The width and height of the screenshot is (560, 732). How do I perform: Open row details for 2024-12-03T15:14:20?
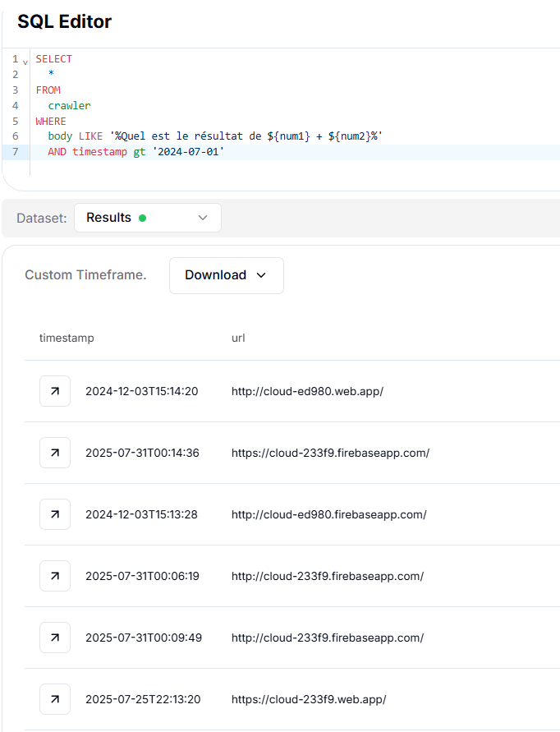tap(55, 391)
